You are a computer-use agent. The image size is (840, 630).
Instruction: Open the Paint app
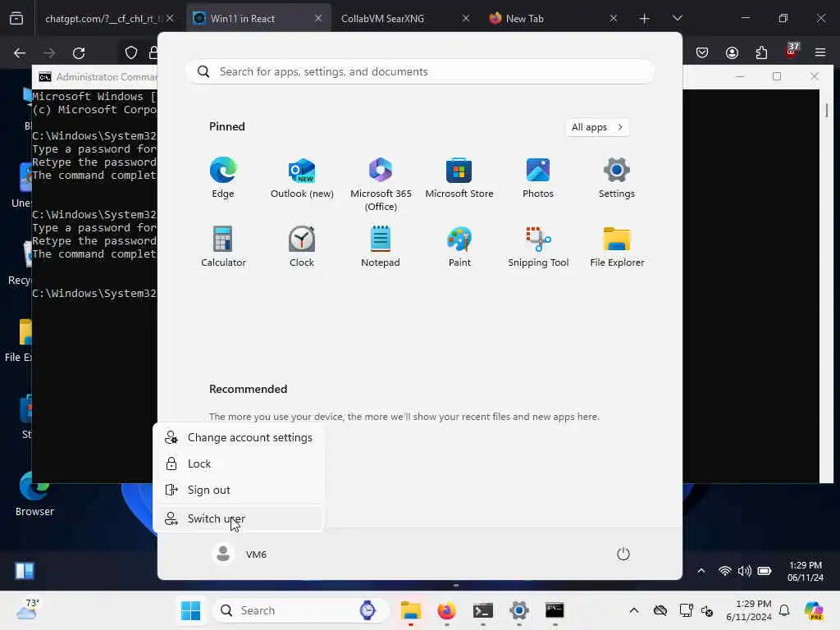pos(459,246)
